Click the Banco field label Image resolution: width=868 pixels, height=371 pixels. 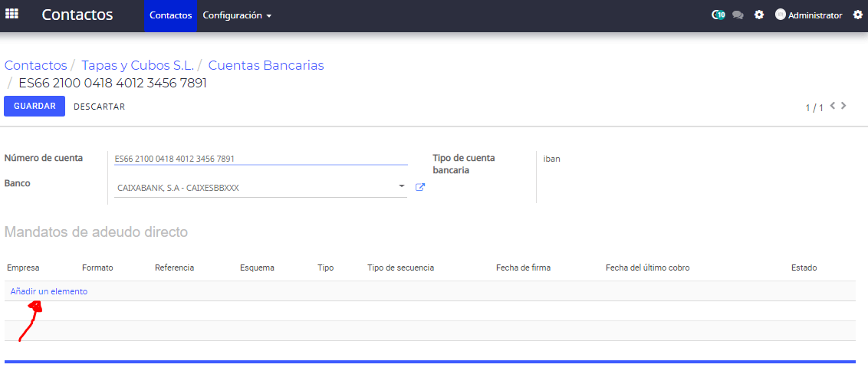(17, 182)
